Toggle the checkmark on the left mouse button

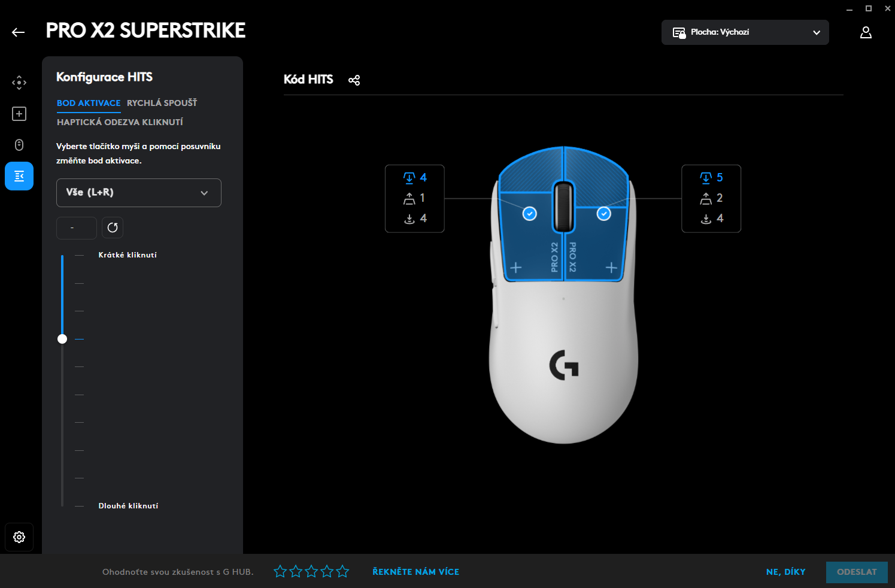pos(529,213)
